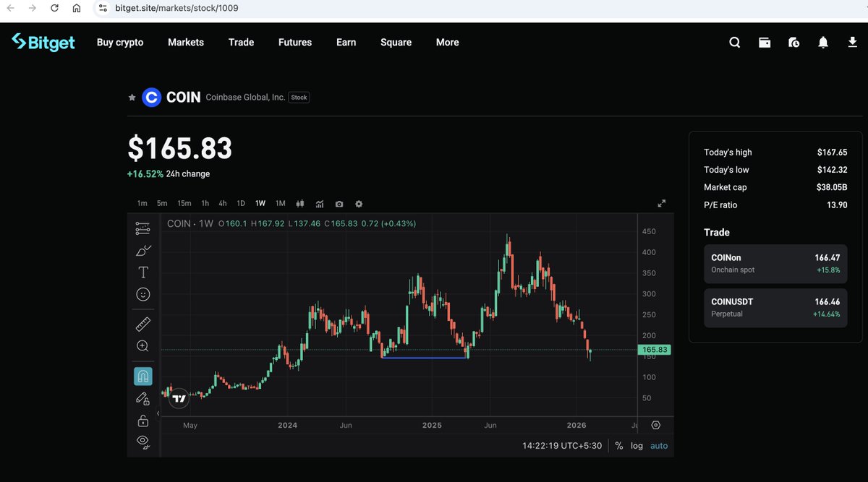Toggle the magnet snap mode

pyautogui.click(x=142, y=376)
